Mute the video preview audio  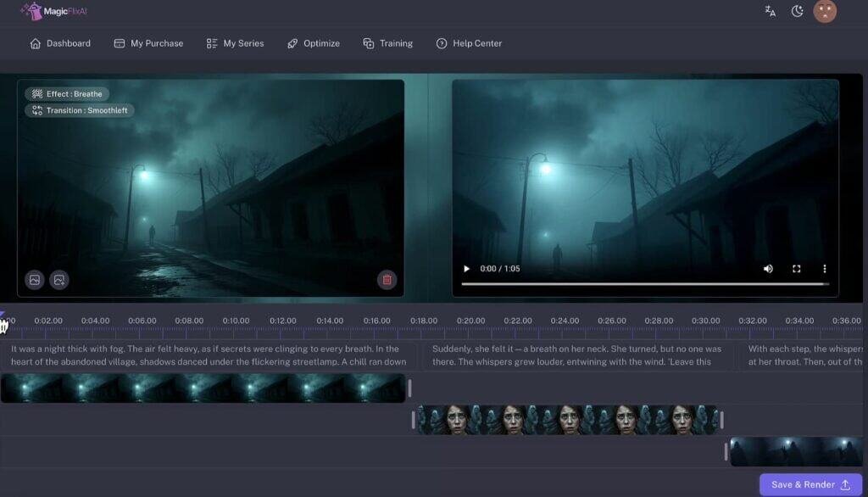[x=768, y=268]
